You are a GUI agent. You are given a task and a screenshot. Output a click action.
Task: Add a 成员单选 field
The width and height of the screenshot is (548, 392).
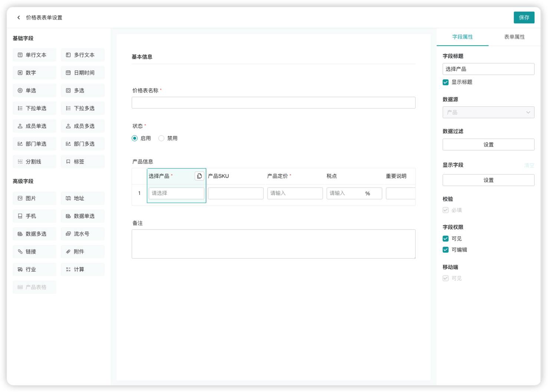[x=34, y=126]
